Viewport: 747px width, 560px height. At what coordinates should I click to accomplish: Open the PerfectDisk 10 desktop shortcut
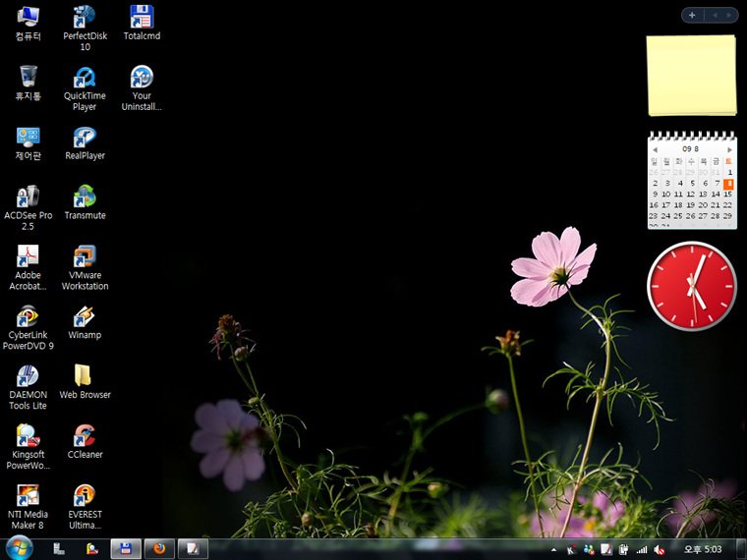point(85,18)
